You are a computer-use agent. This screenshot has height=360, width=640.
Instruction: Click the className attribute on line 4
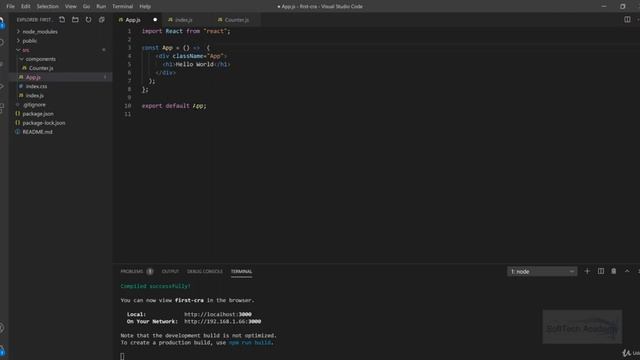point(188,56)
